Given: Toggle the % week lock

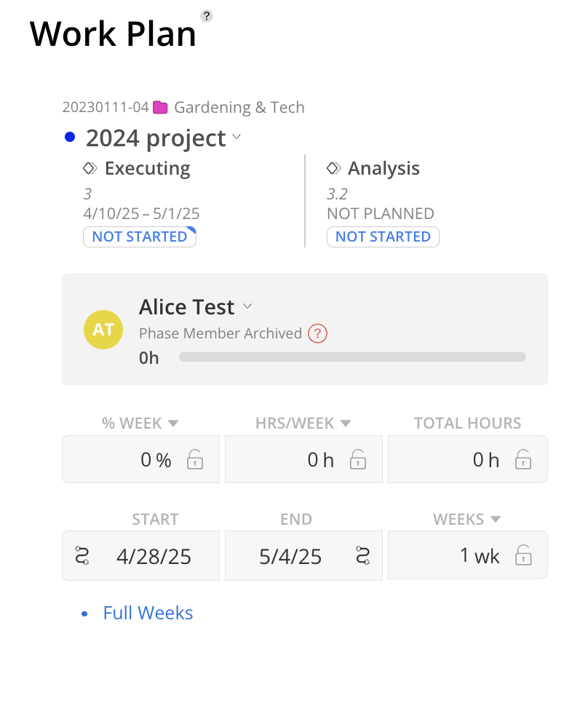Looking at the screenshot, I should click(x=195, y=459).
